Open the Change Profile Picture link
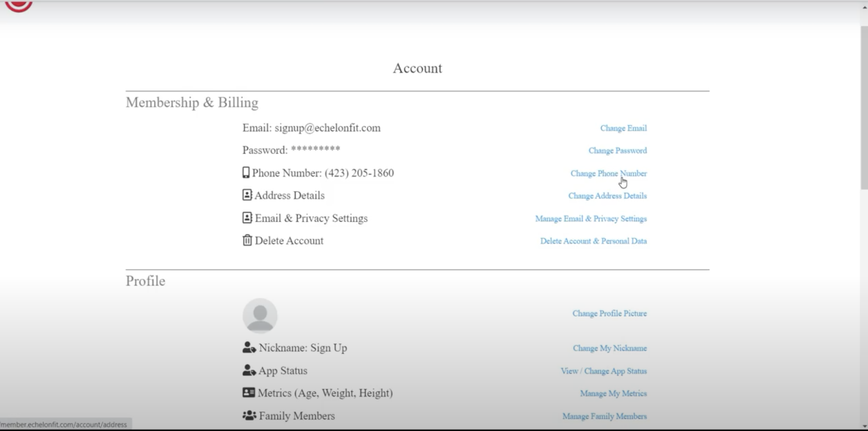The image size is (868, 431). (x=609, y=313)
